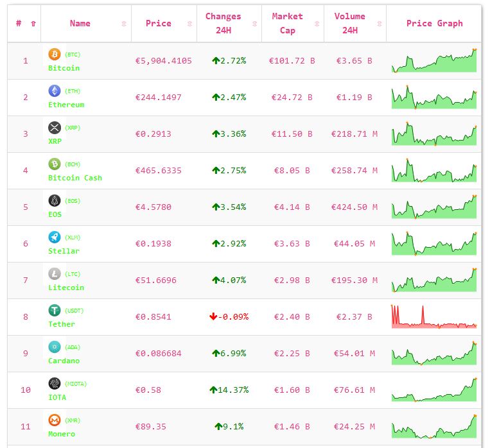Click the Tether logo icon
490x448 pixels.
click(x=55, y=310)
